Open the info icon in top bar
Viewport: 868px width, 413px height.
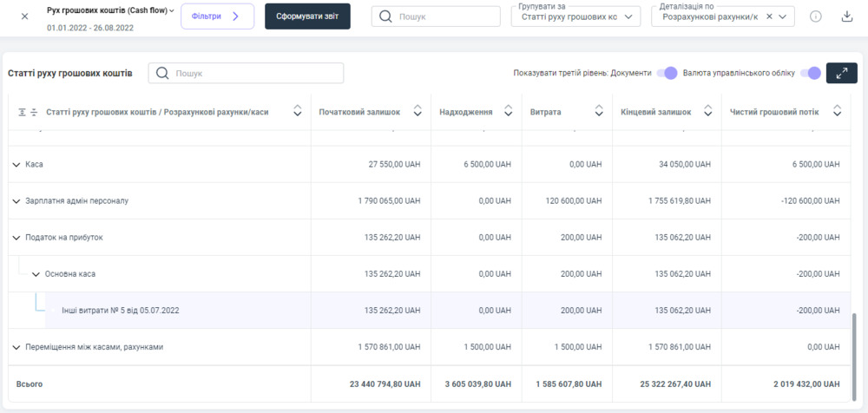point(815,16)
